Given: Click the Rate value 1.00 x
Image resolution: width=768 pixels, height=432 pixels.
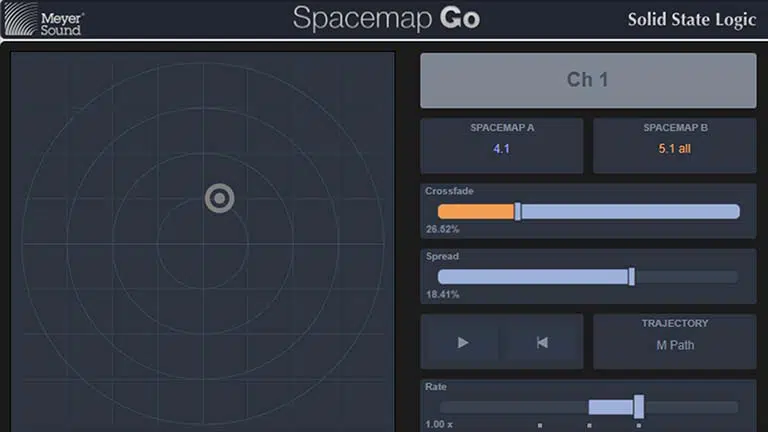Looking at the screenshot, I should pos(439,424).
